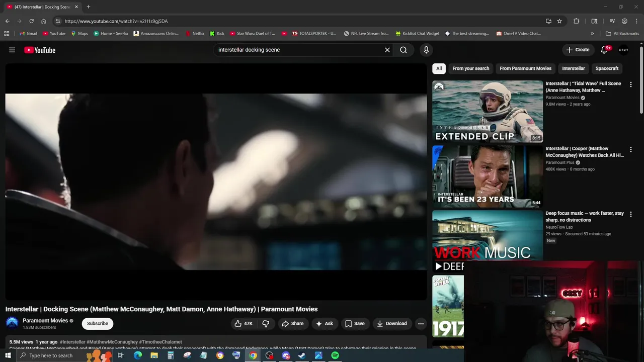Open options for Tidal Wave video
Viewport: 644px width, 362px height.
(631, 84)
